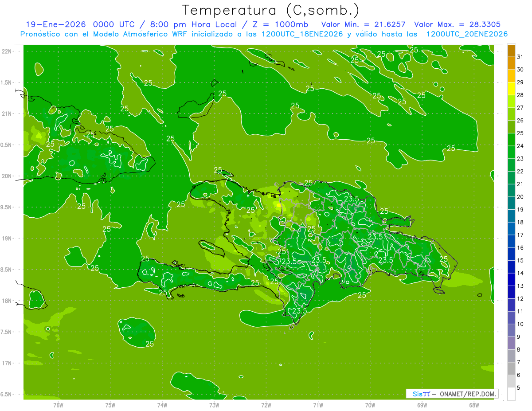Click the "76W" longitude label

click(58, 405)
